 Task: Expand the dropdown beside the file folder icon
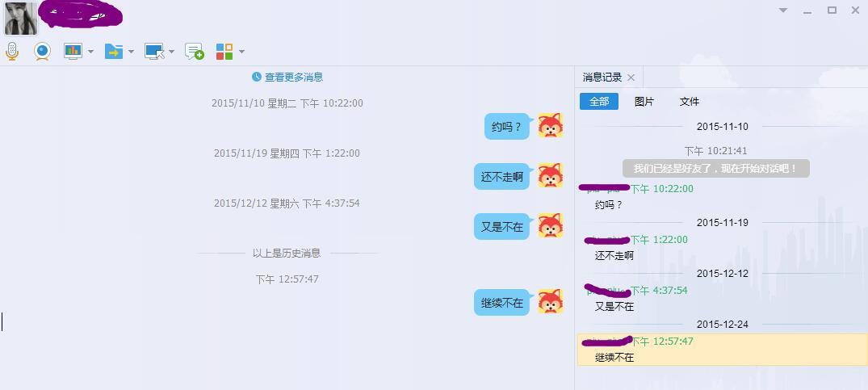(x=131, y=52)
